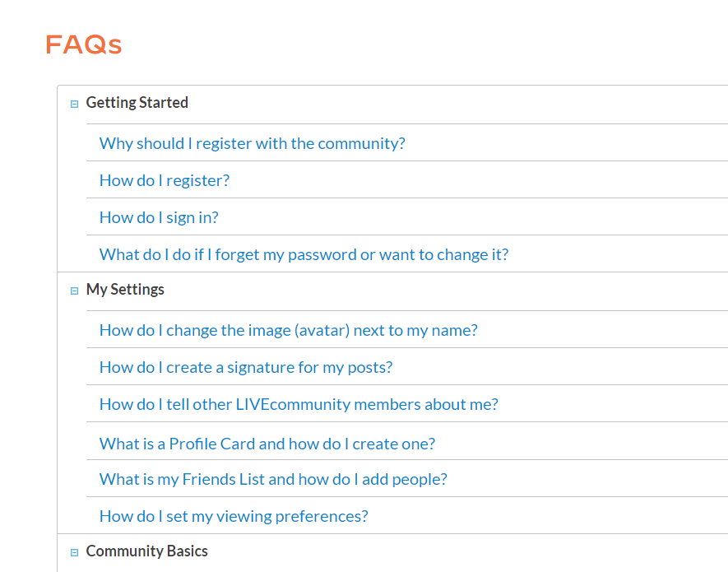Open the 'How do I register?' question
The width and height of the screenshot is (728, 572).
pos(164,180)
